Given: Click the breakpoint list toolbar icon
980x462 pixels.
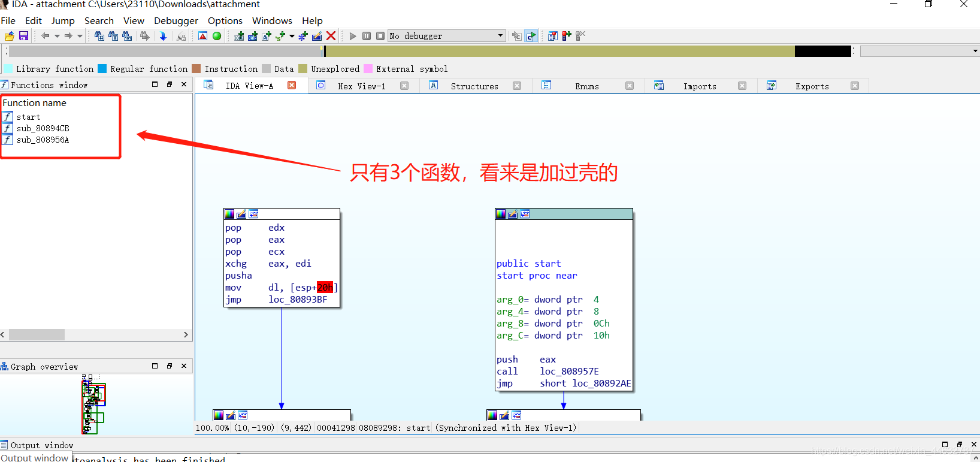Looking at the screenshot, I should (x=553, y=36).
